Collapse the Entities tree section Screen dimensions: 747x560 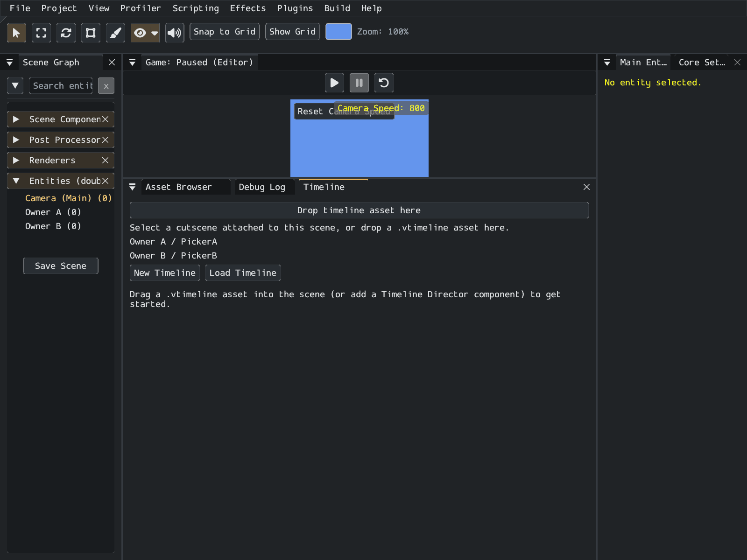(16, 181)
